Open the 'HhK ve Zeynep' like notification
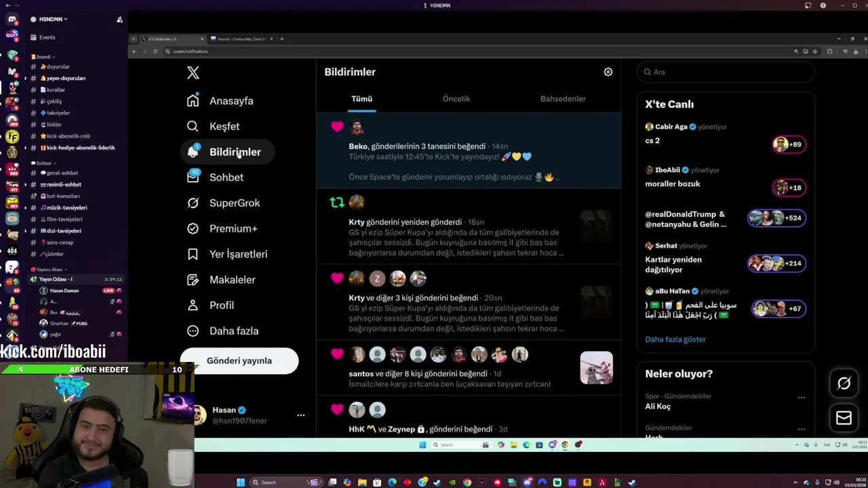The width and height of the screenshot is (868, 488). (x=469, y=417)
